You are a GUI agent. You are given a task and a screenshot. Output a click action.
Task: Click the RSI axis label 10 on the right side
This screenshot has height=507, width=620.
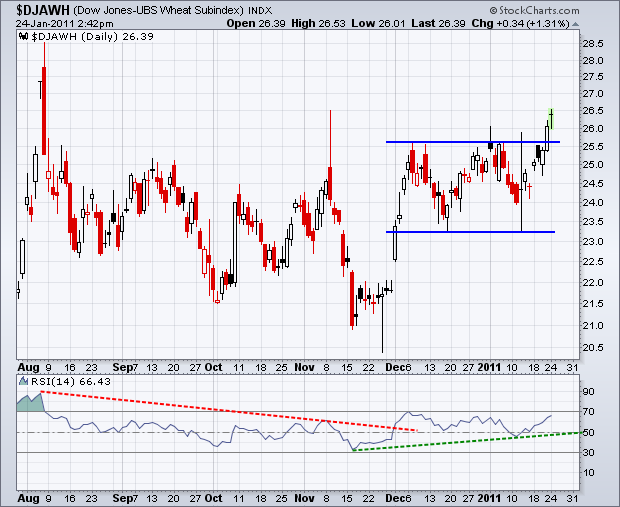click(588, 473)
